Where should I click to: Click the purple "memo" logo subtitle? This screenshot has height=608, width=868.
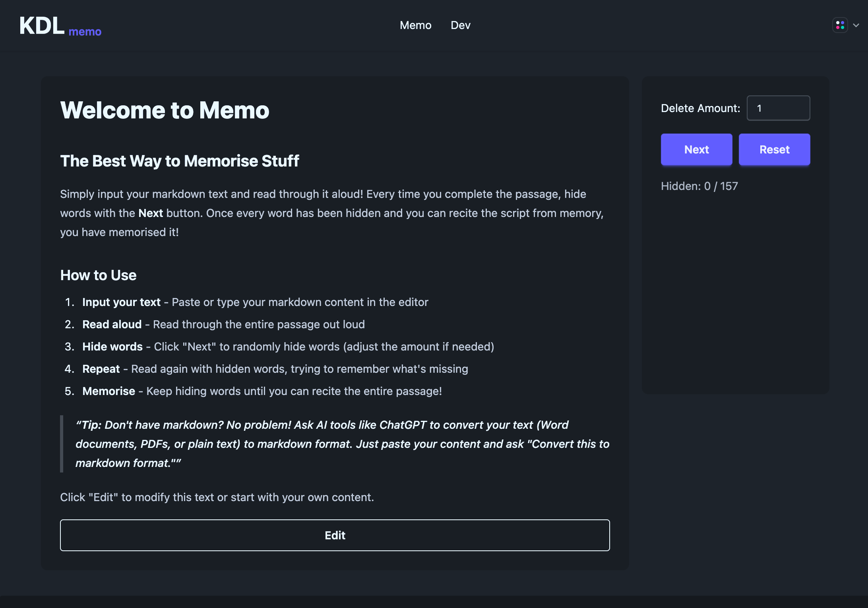pos(85,31)
